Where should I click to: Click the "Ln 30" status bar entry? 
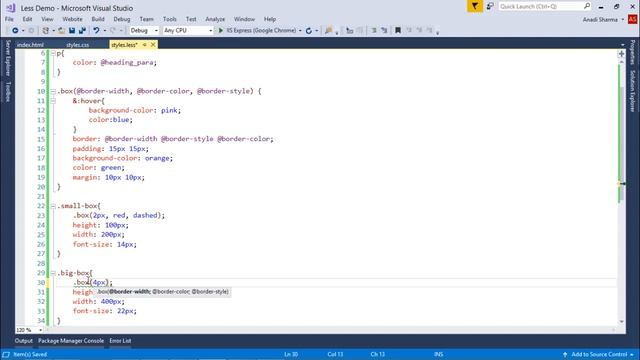point(291,354)
